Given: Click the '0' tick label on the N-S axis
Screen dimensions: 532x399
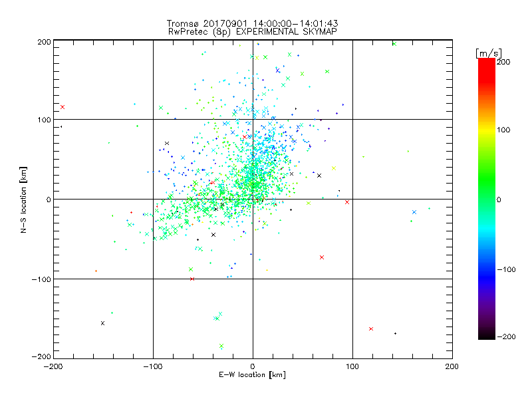Looking at the screenshot, I should 49,199.
